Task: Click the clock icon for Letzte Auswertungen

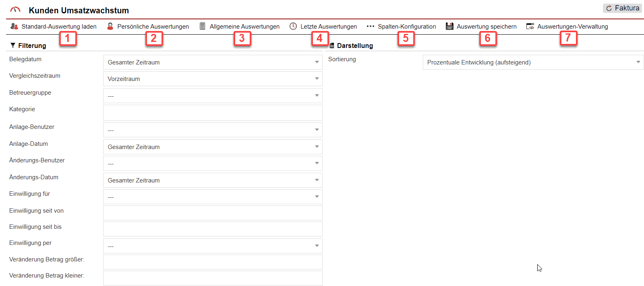Action: [x=293, y=27]
